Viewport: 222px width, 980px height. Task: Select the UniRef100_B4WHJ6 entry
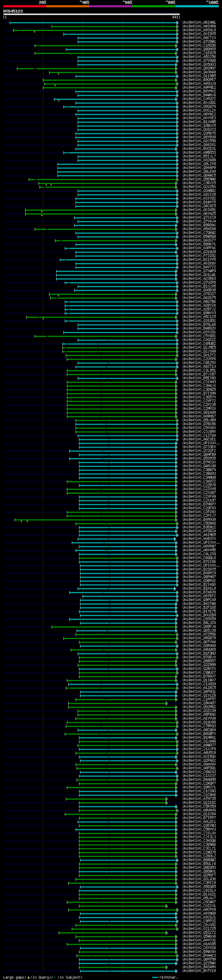[x=199, y=95]
